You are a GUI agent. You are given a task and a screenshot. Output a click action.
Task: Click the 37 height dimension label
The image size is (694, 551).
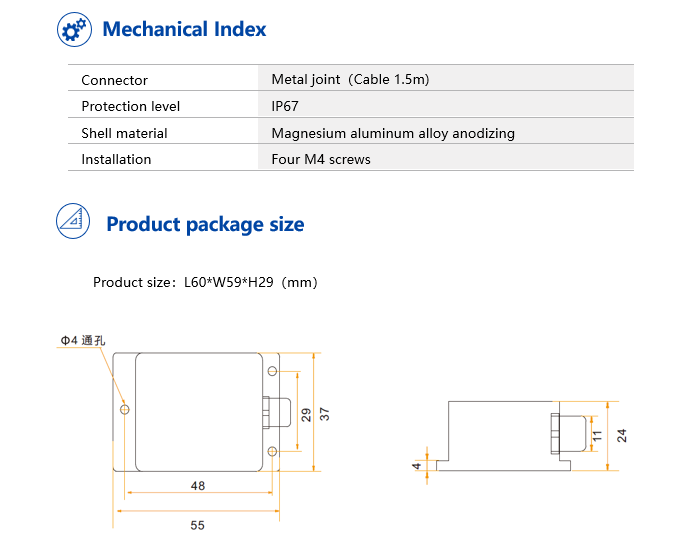(325, 412)
